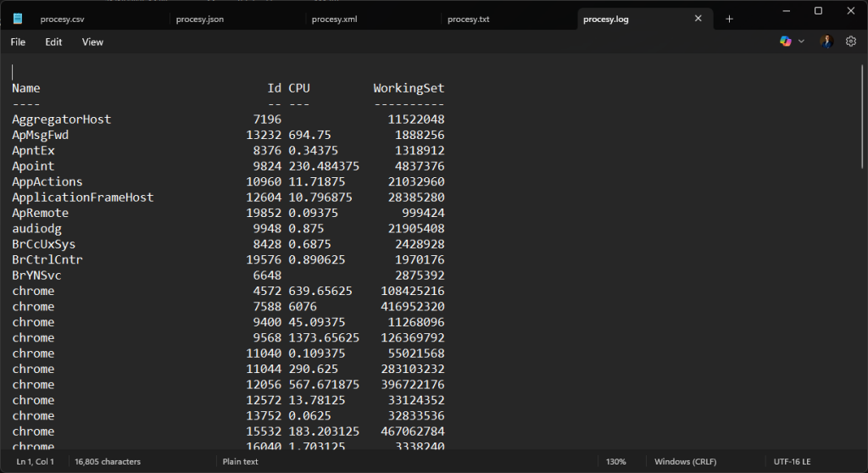Screen dimensions: 868x473
Task: Click the Copilot icon in toolbar
Action: click(x=786, y=42)
